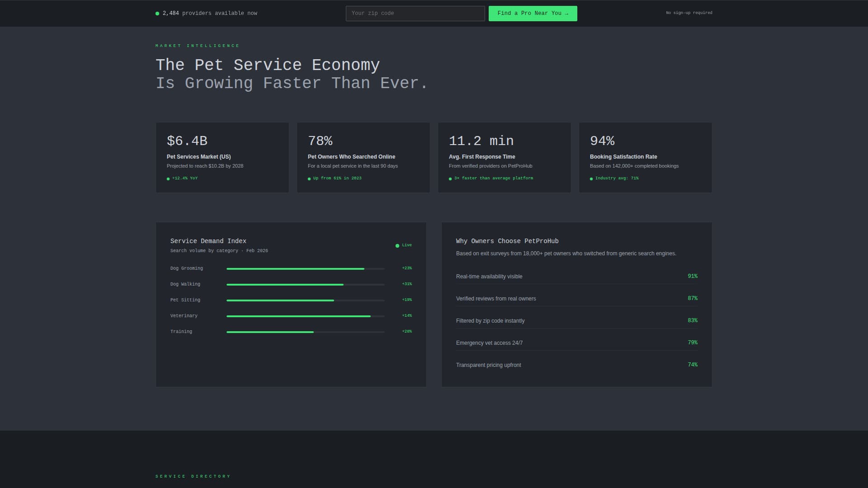Click the Veterinary demand bar

(306, 316)
